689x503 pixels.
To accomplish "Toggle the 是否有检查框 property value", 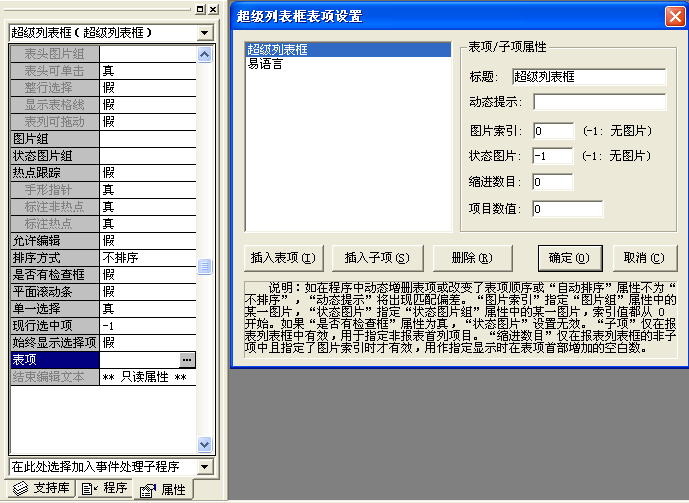I will [147, 275].
